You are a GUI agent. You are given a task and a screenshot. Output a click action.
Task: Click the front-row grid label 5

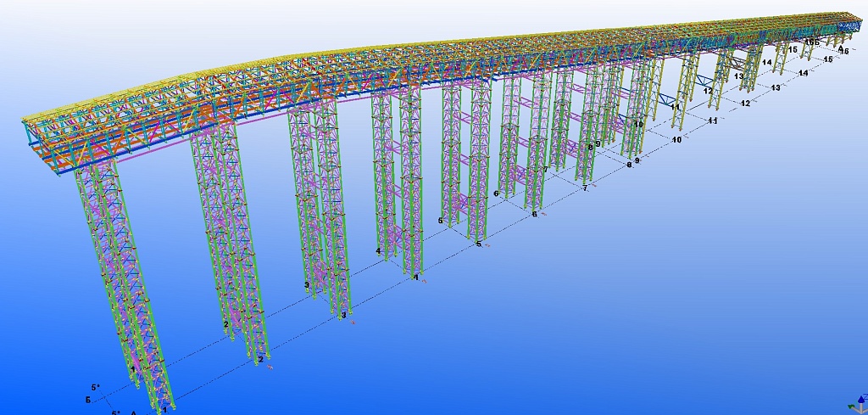click(479, 244)
